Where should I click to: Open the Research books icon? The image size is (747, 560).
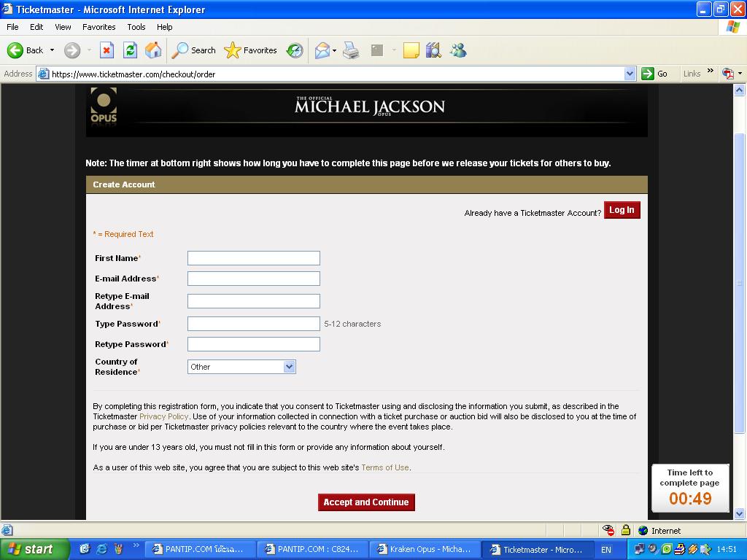point(433,50)
